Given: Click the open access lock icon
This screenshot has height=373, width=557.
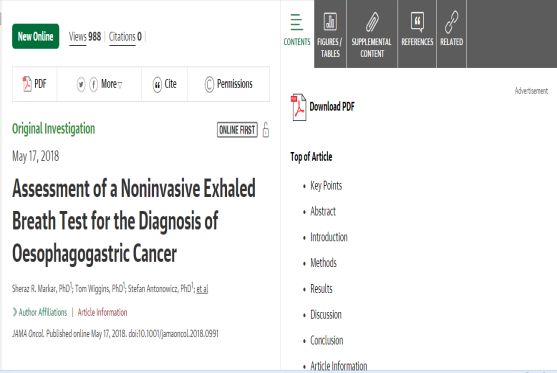Looking at the screenshot, I should (266, 130).
